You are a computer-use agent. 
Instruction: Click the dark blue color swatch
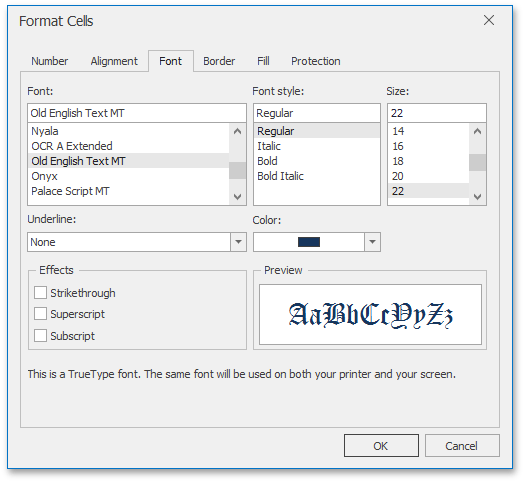[x=309, y=242]
